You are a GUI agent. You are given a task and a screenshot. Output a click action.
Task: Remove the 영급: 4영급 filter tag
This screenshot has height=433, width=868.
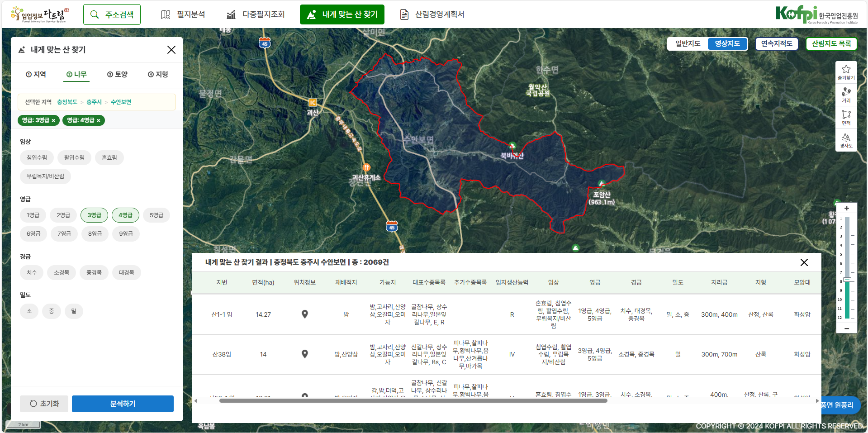coord(99,120)
